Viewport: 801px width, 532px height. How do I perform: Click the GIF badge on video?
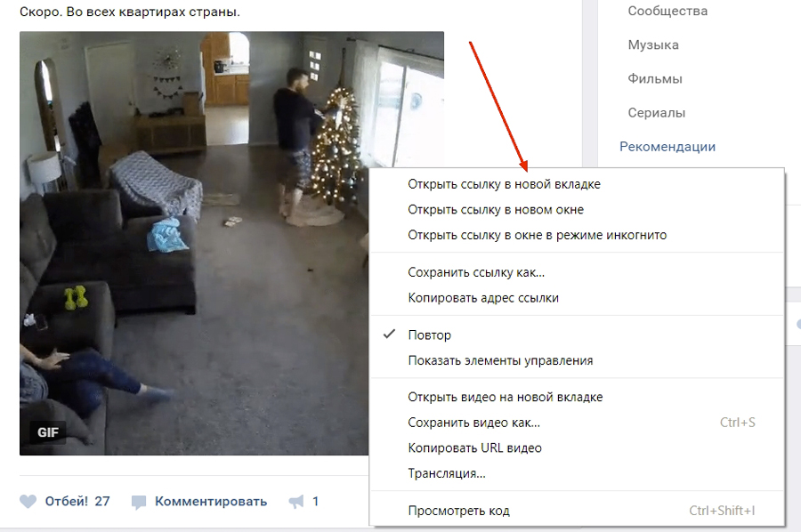(x=48, y=432)
